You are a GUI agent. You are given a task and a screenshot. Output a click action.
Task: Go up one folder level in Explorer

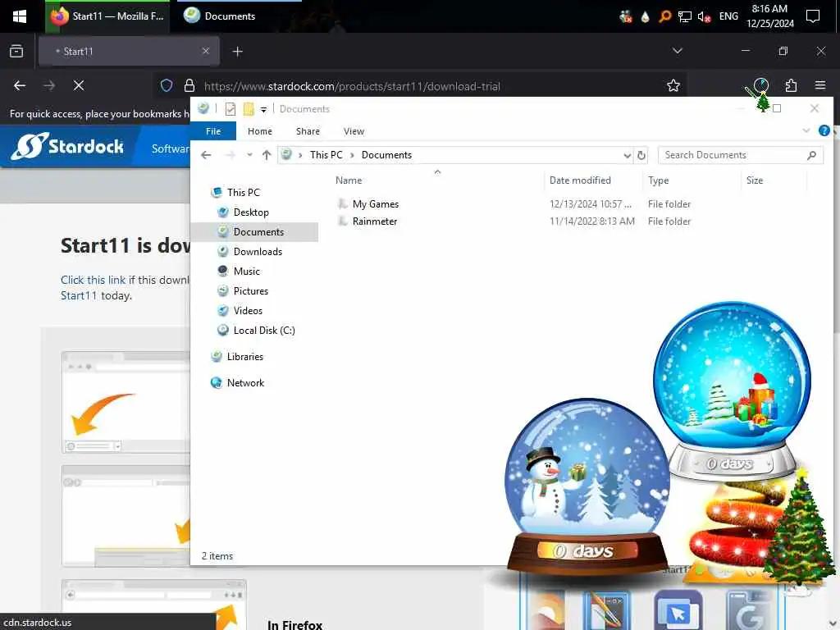coord(267,155)
